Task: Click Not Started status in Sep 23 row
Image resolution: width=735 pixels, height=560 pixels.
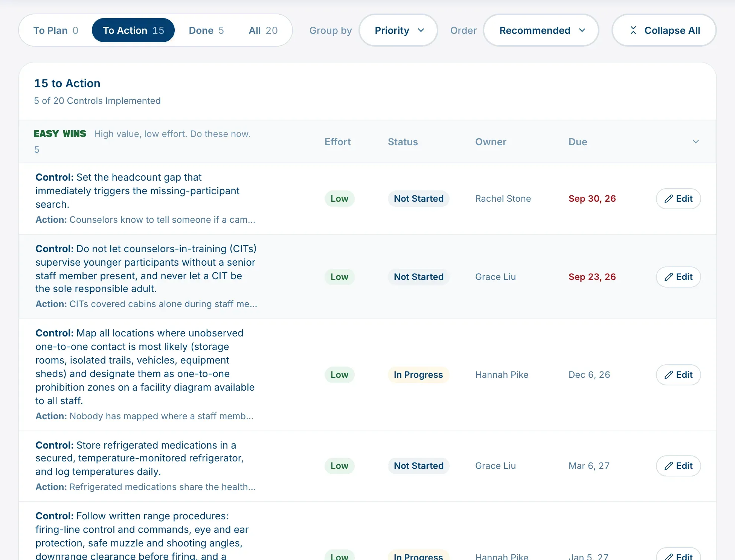Action: [419, 277]
